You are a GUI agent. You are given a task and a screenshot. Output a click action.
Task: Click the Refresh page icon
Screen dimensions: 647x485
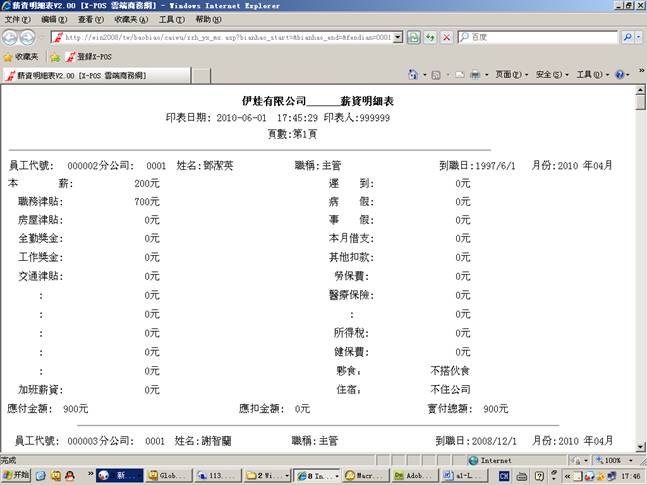click(x=430, y=37)
